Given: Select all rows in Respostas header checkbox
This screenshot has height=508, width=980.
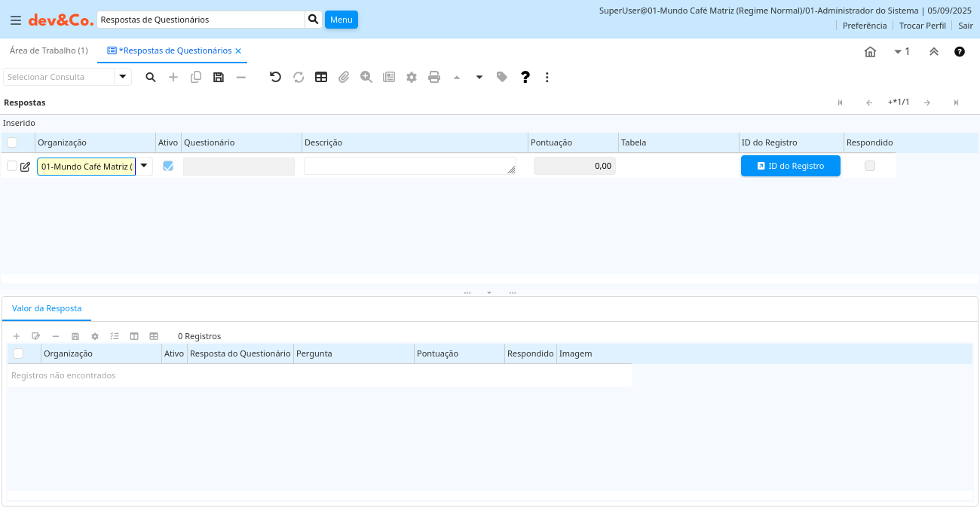Looking at the screenshot, I should click(x=12, y=142).
